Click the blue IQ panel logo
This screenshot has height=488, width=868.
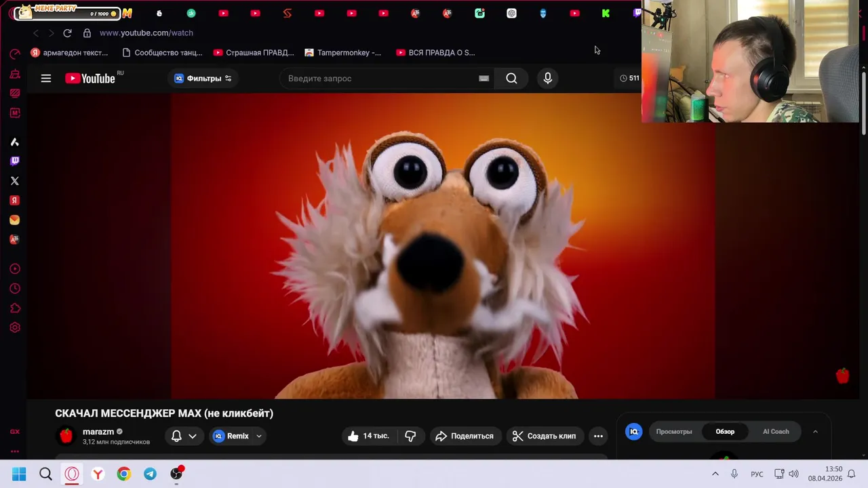tap(634, 432)
